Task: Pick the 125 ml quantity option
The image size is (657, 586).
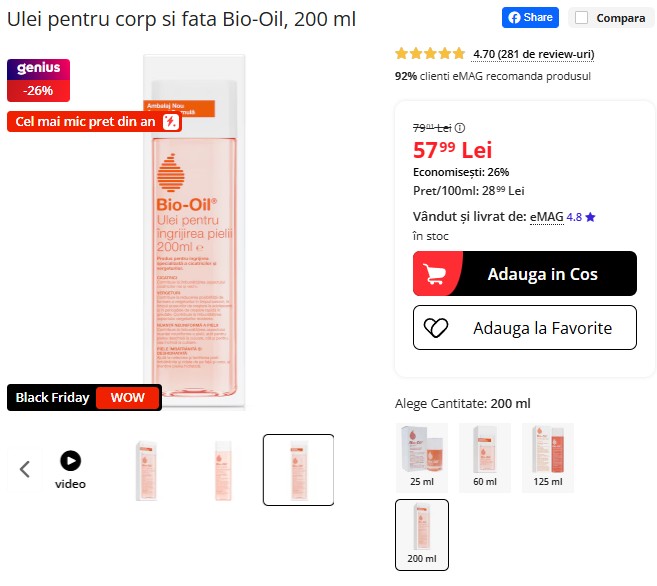Action: click(x=548, y=458)
